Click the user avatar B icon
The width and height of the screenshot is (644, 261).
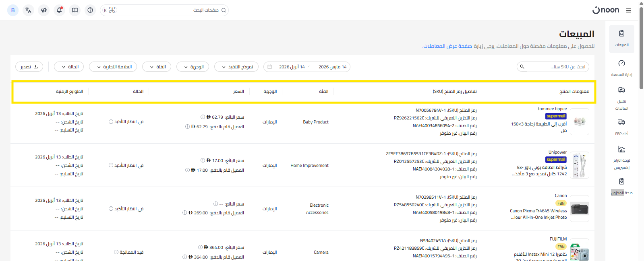(13, 10)
